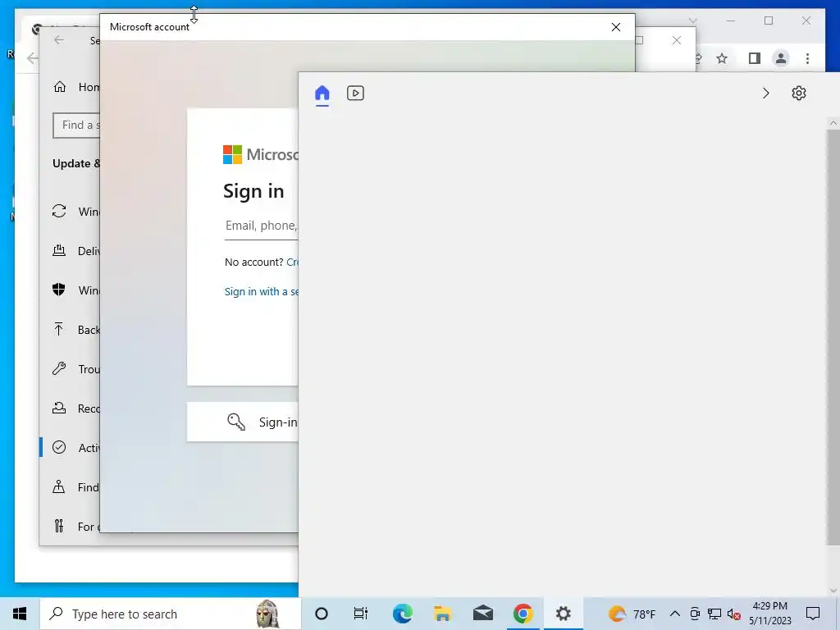Open the home tab in widgets panel

click(322, 94)
